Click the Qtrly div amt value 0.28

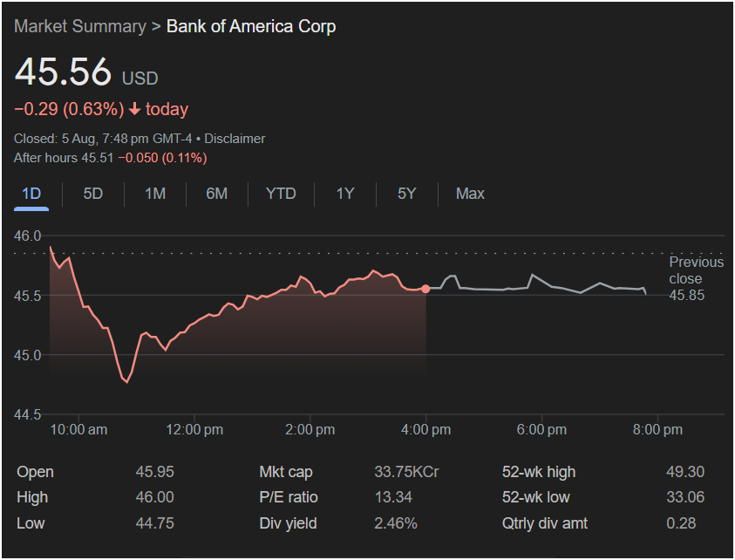(x=681, y=523)
